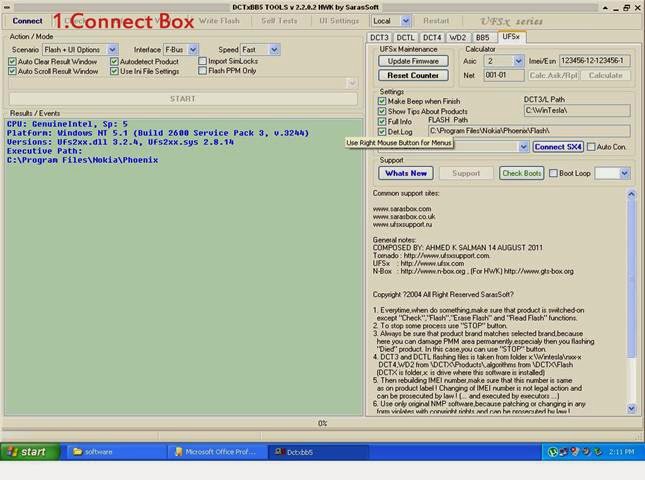Open the Self Tests toolbar item
This screenshot has height=480, width=645.
point(279,21)
